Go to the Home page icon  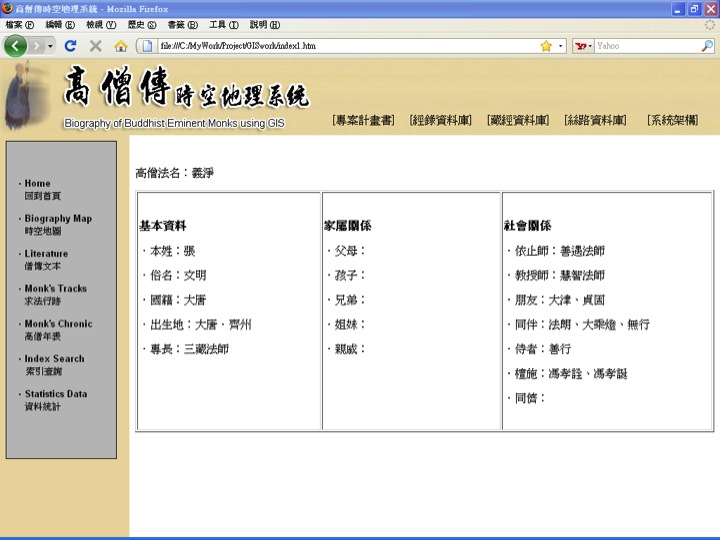(121, 46)
